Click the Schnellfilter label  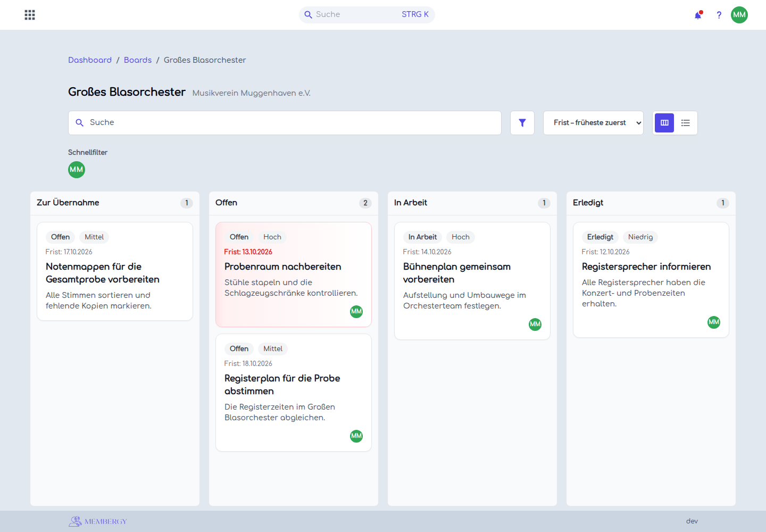[x=88, y=153]
